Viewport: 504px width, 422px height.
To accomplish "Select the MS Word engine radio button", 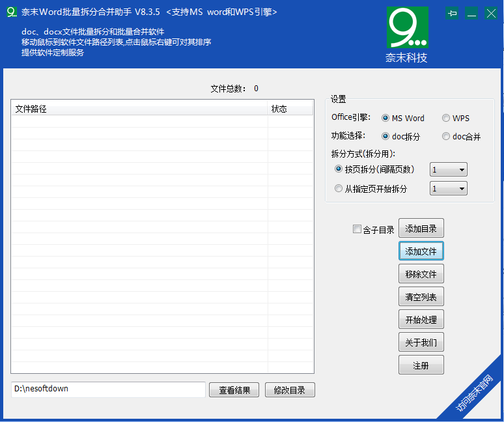I will (x=386, y=118).
